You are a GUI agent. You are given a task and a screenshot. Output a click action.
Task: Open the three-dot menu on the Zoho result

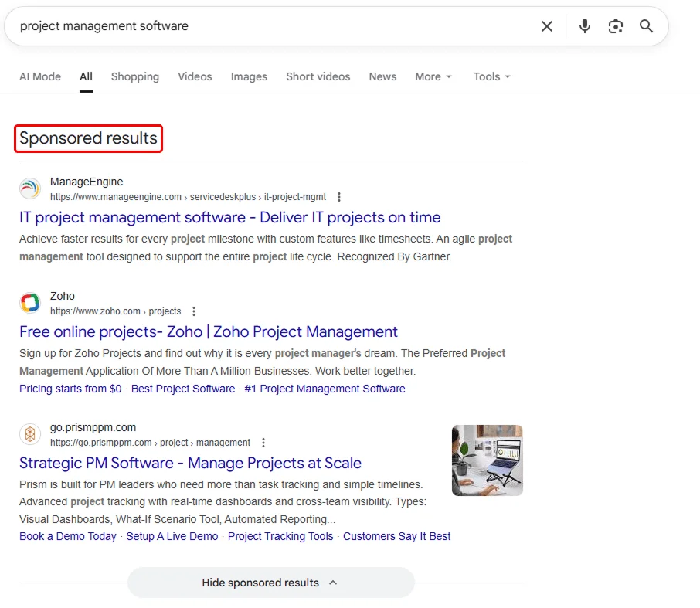pos(194,311)
